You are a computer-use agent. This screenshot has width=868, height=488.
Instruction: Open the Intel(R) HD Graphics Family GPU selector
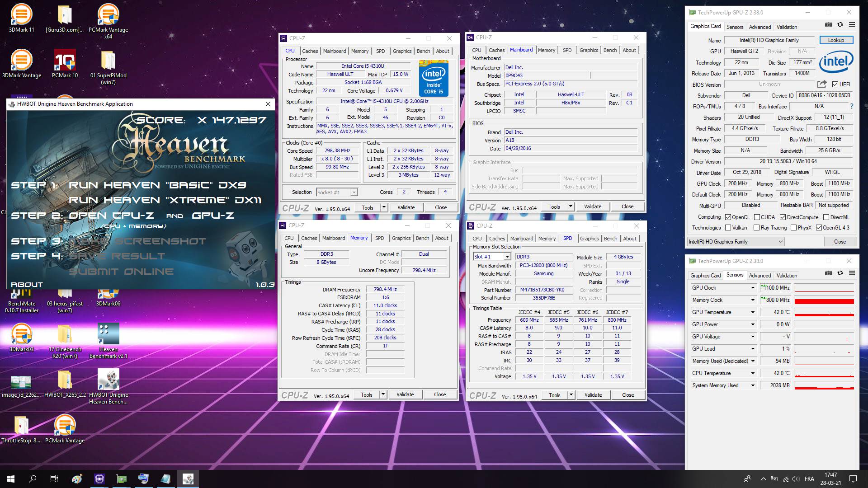[x=735, y=242]
